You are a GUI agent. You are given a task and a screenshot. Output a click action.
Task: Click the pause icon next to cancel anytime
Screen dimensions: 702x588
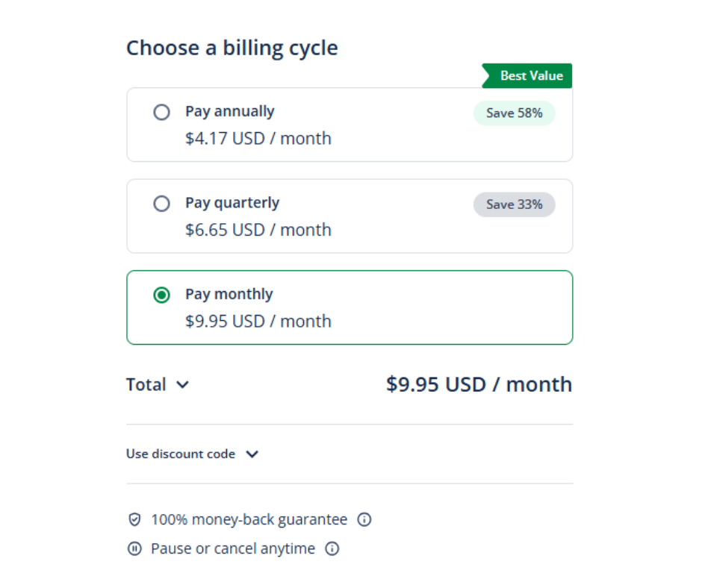tap(134, 548)
